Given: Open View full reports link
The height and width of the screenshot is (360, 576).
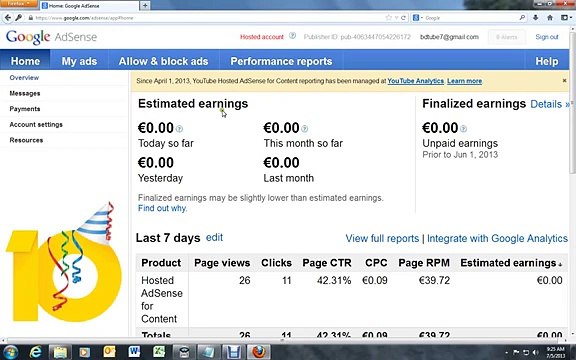Looking at the screenshot, I should (x=382, y=238).
